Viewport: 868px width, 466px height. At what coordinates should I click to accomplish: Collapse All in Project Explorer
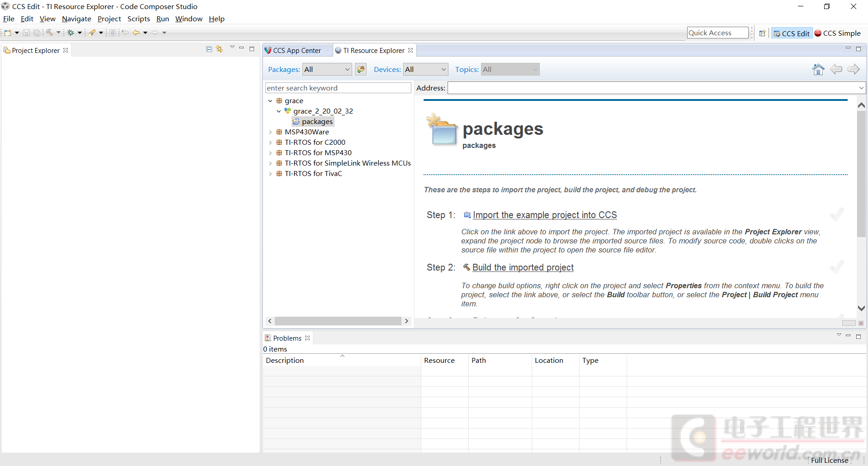(x=209, y=49)
